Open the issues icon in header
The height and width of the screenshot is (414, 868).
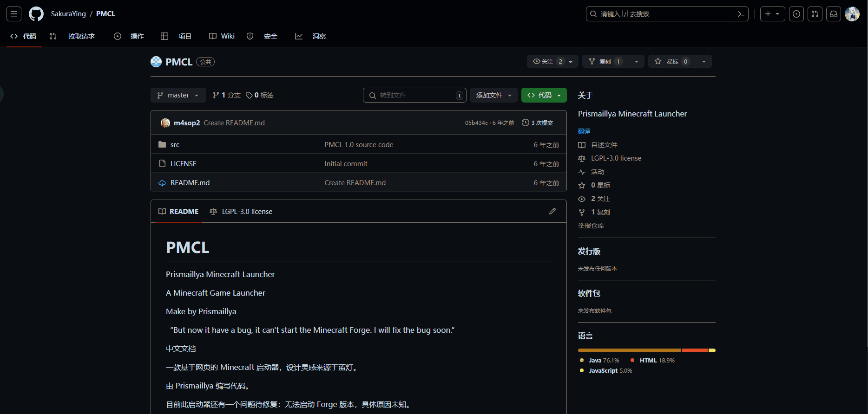pos(796,14)
